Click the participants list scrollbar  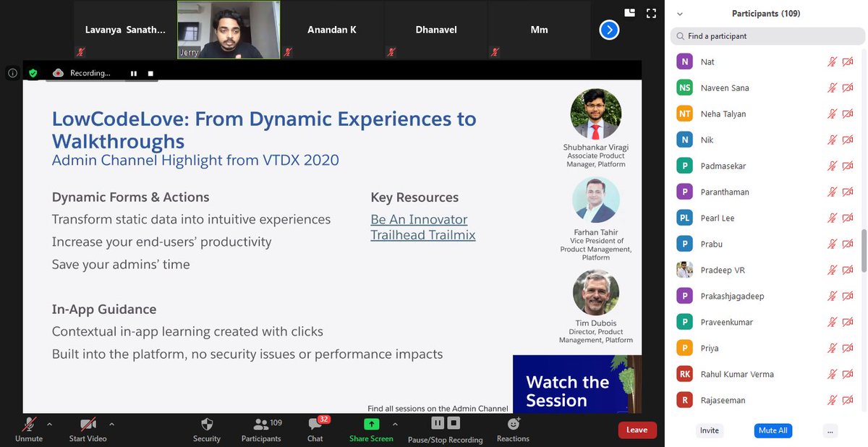(x=864, y=251)
